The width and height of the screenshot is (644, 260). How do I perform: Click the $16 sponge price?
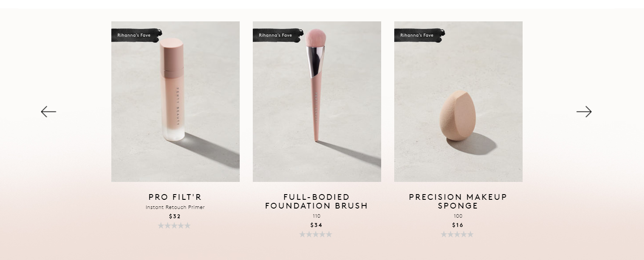pyautogui.click(x=458, y=225)
